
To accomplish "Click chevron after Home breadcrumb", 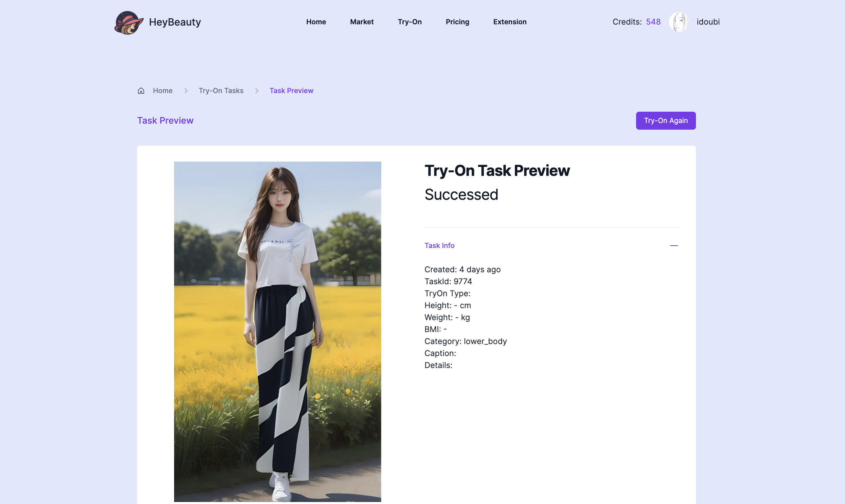I will point(186,91).
